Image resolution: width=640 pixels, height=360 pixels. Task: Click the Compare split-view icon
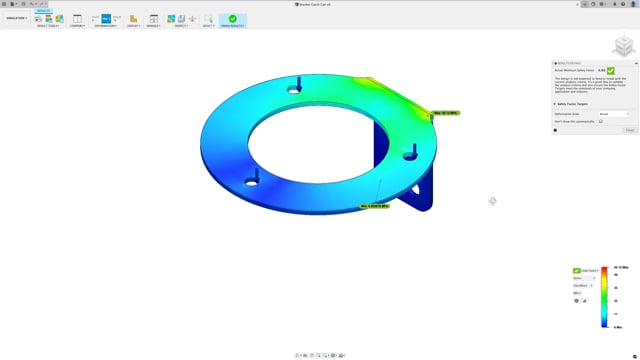[x=77, y=19]
